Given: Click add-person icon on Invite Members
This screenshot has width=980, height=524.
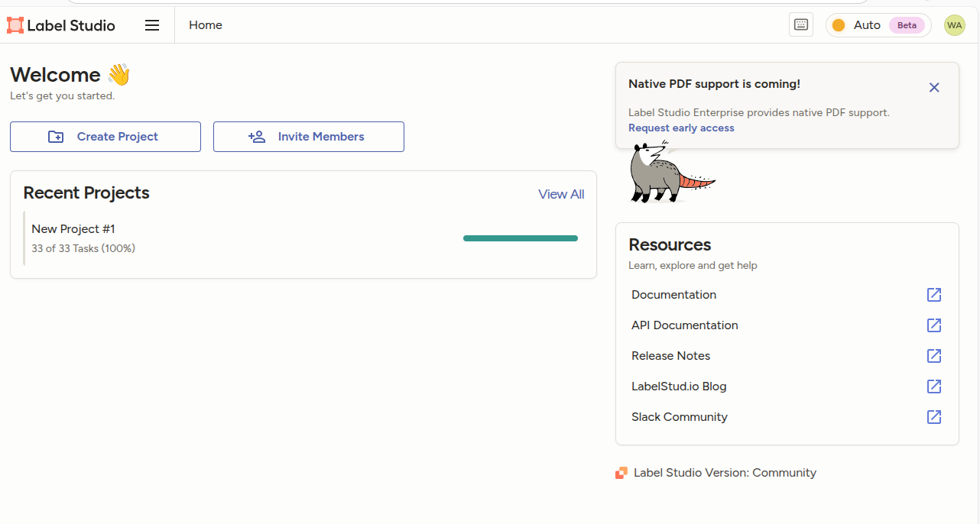Looking at the screenshot, I should (x=257, y=137).
